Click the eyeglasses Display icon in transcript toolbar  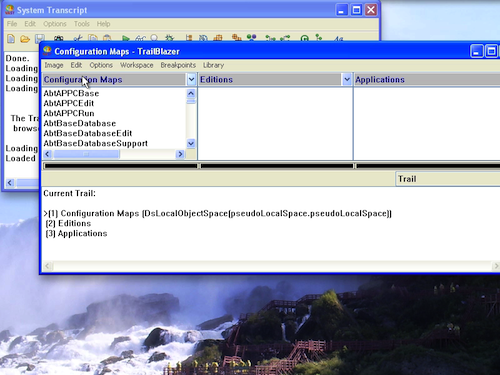140,38
